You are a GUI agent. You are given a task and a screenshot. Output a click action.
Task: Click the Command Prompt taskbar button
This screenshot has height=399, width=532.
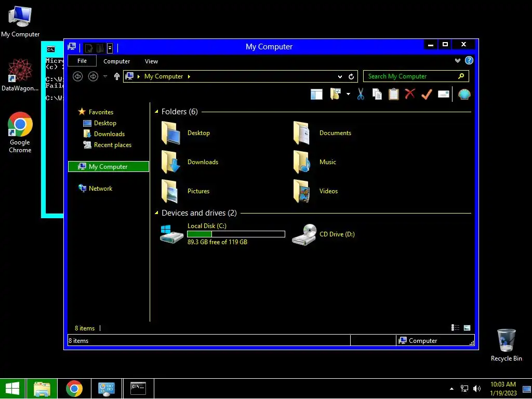point(138,389)
